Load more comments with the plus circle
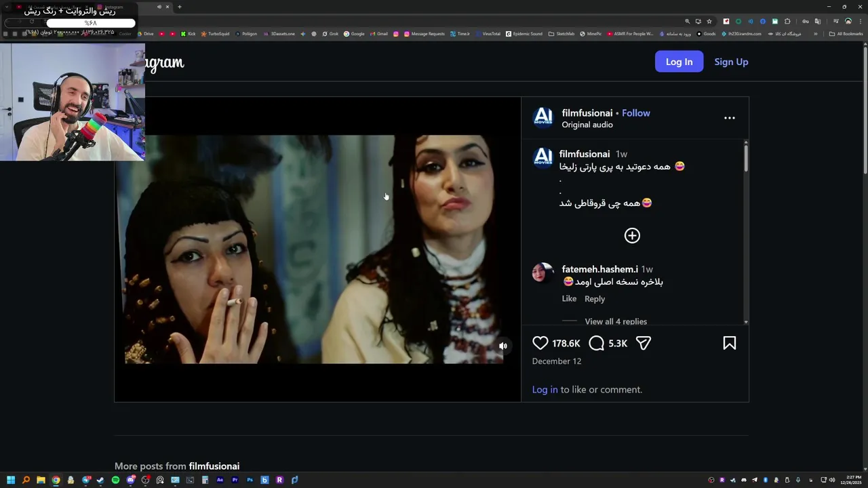Viewport: 868px width, 488px height. click(x=632, y=235)
